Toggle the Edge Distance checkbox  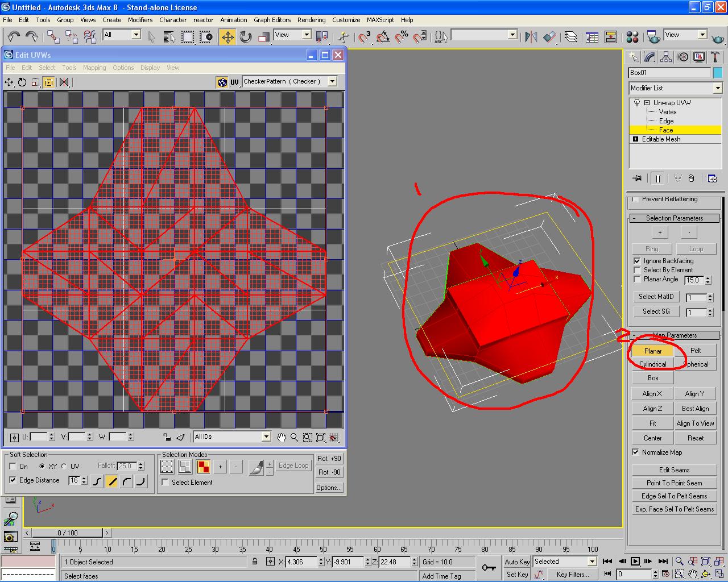pos(13,480)
